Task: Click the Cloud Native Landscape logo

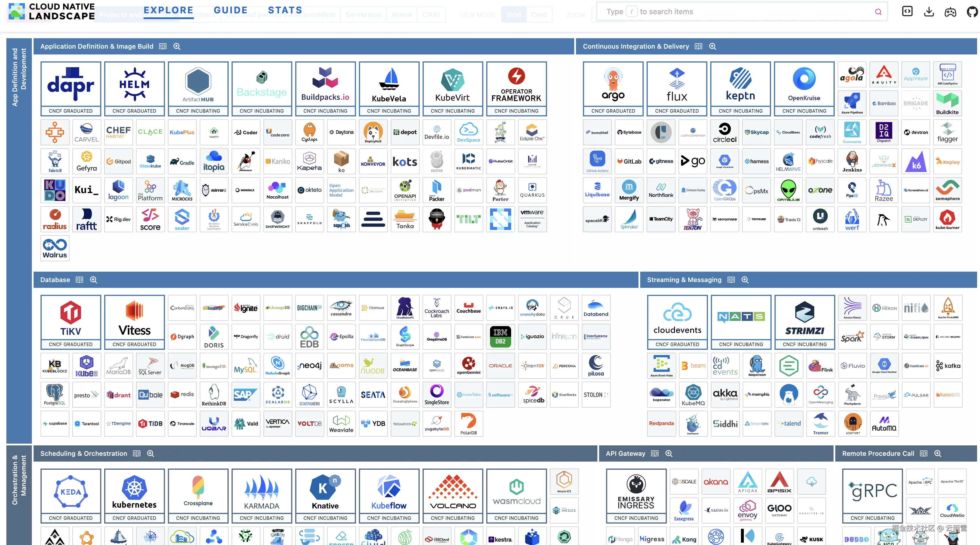Action: click(x=51, y=11)
